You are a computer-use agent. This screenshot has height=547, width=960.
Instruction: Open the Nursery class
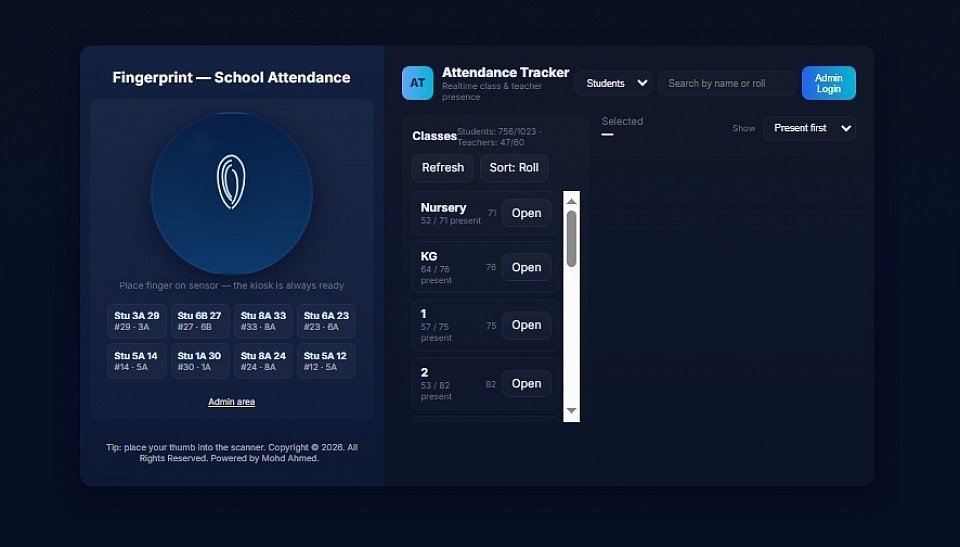pos(526,213)
